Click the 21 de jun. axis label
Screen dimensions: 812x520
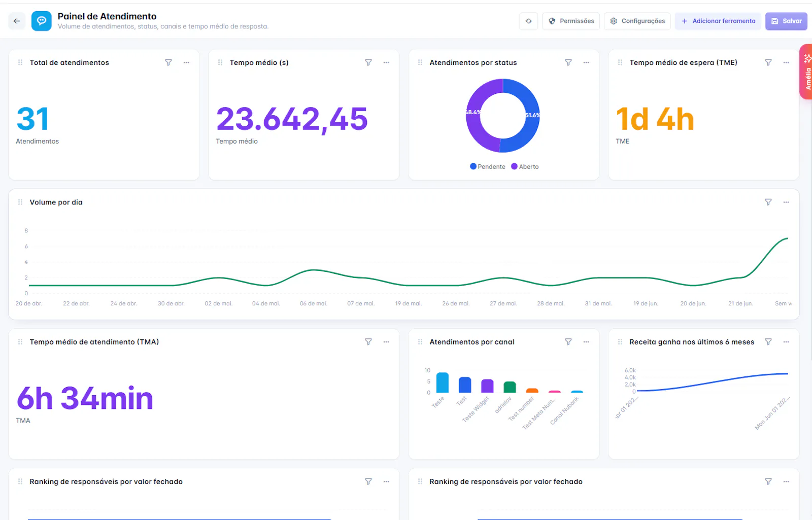point(740,303)
